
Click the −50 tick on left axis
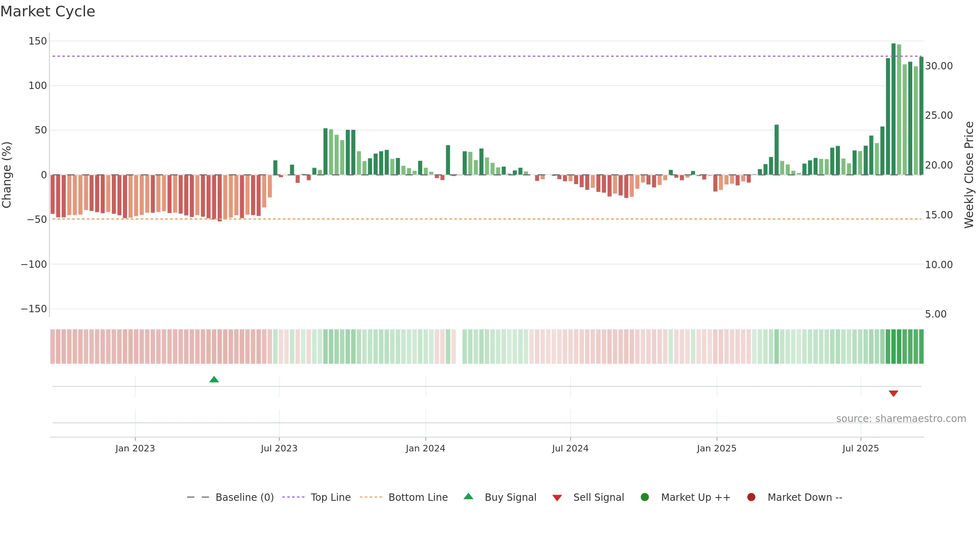pyautogui.click(x=37, y=220)
